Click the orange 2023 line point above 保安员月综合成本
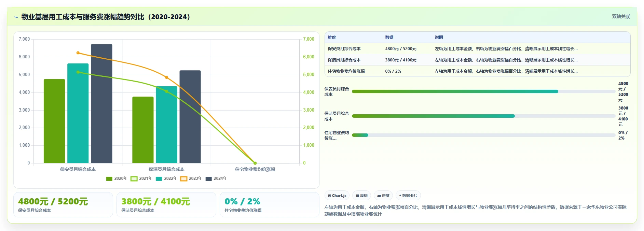The image size is (644, 231). click(x=78, y=53)
